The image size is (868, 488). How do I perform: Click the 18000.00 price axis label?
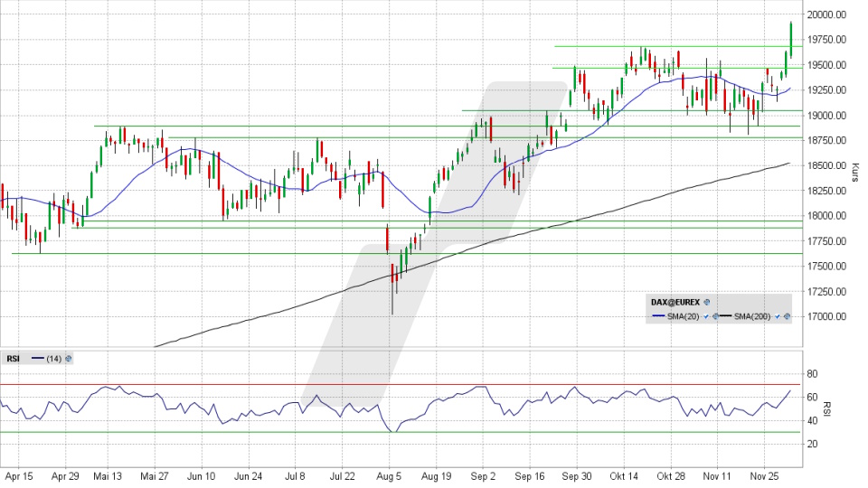tap(826, 216)
